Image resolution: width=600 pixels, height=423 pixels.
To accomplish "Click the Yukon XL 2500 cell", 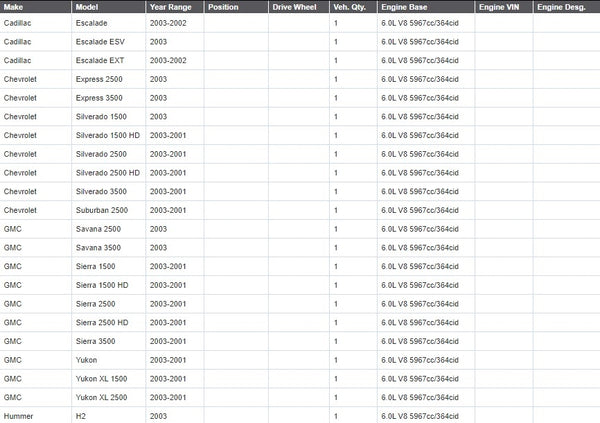I will point(100,397).
